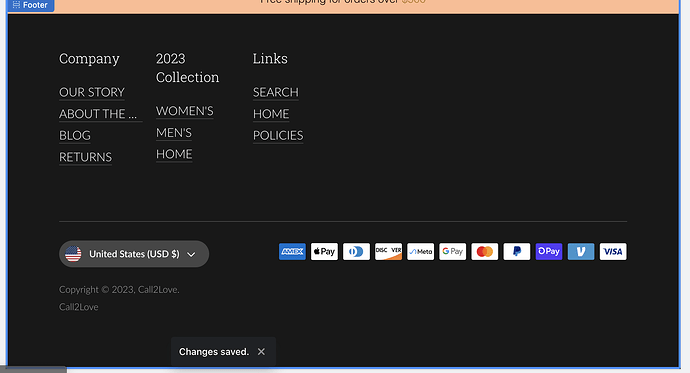Click HOME under Links column
The image size is (690, 373).
[x=271, y=114]
